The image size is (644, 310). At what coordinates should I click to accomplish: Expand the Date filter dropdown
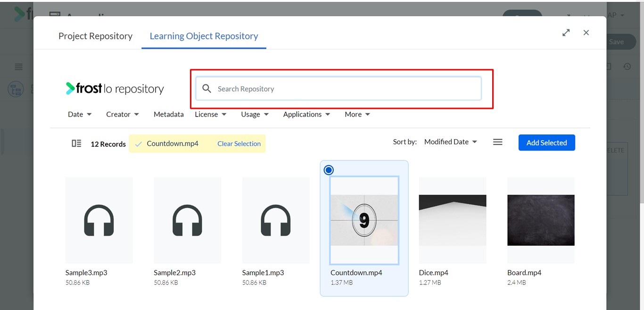click(x=80, y=114)
